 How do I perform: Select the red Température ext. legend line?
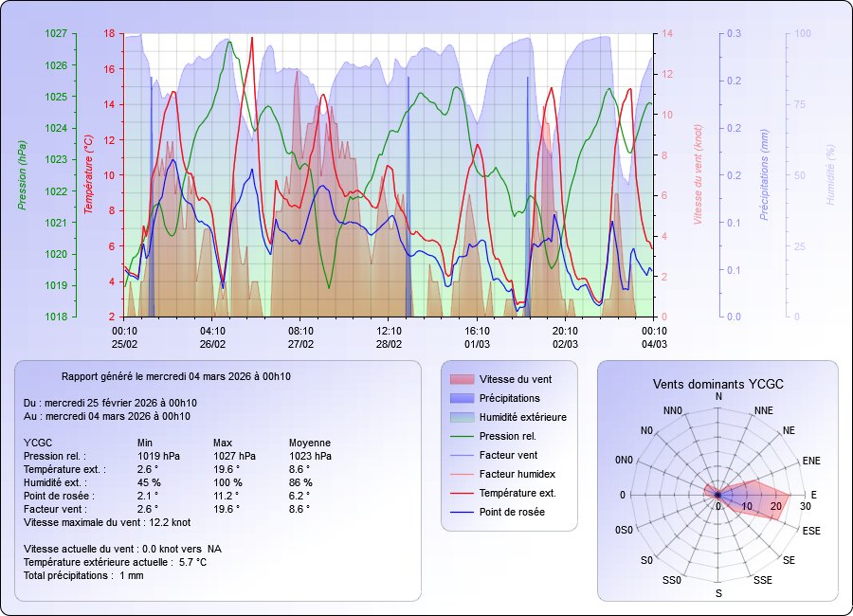pos(461,493)
